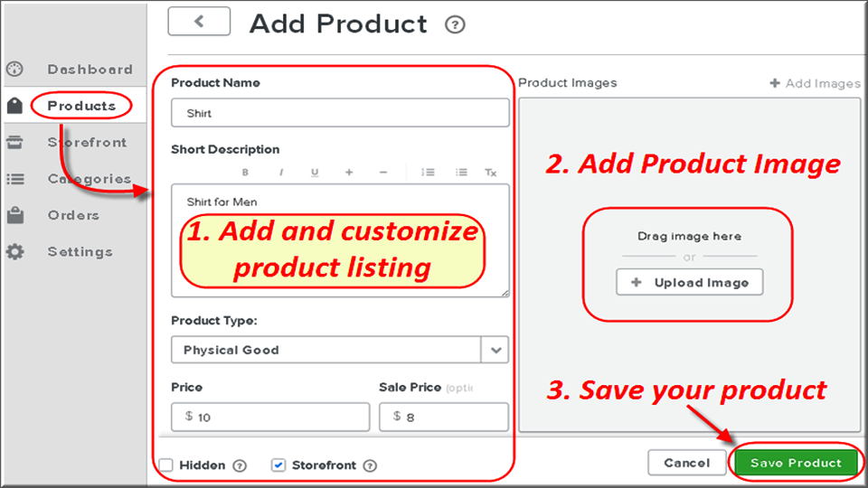
Task: Click the back arrow button
Action: point(199,22)
